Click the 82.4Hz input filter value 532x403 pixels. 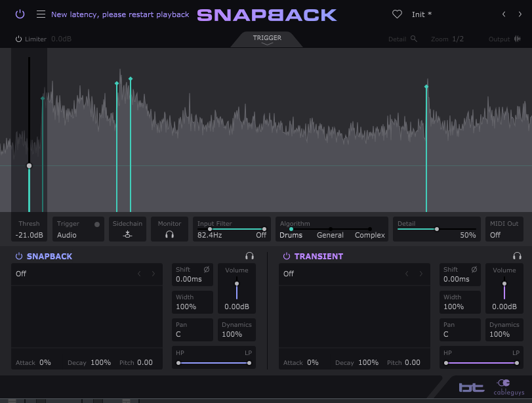pyautogui.click(x=210, y=235)
